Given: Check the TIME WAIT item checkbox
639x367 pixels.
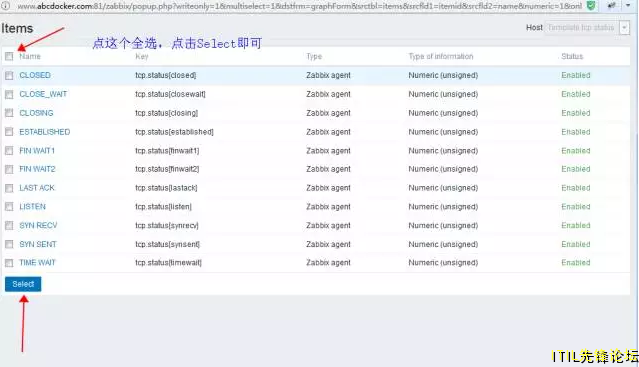Looking at the screenshot, I should 9,263.
